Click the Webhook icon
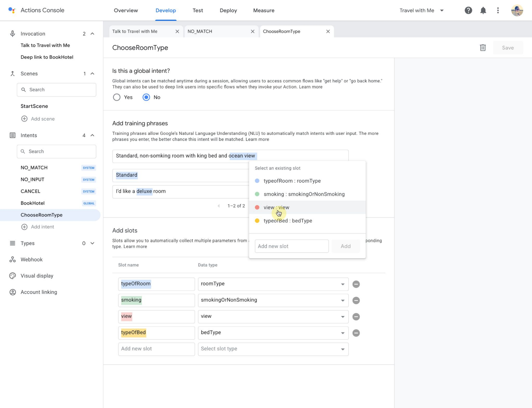 click(12, 259)
